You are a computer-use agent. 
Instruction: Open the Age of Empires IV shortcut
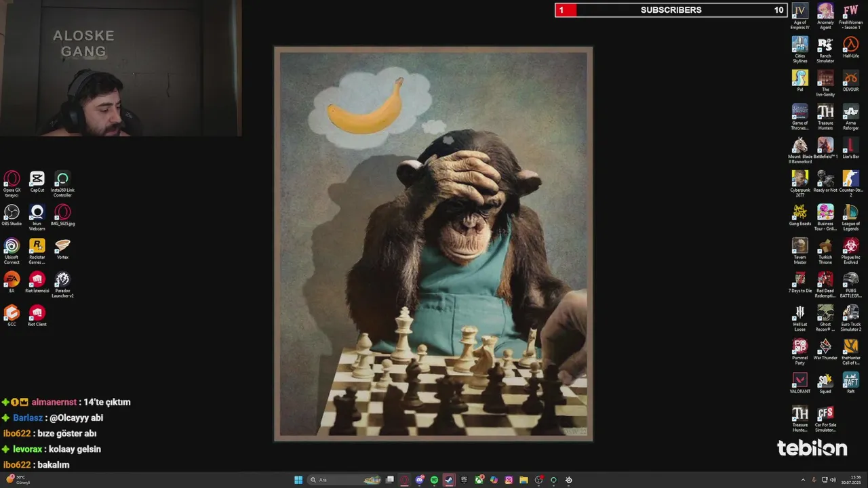click(x=800, y=16)
